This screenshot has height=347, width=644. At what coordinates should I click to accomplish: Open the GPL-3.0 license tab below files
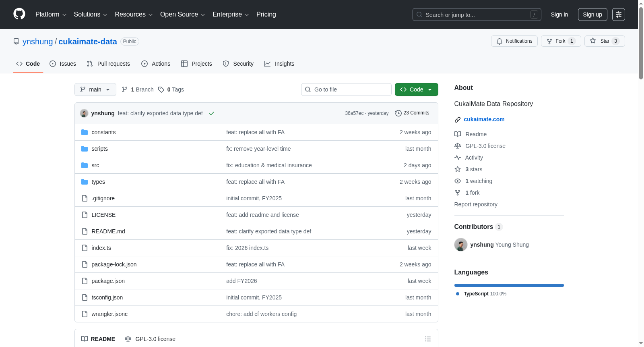tap(150, 339)
